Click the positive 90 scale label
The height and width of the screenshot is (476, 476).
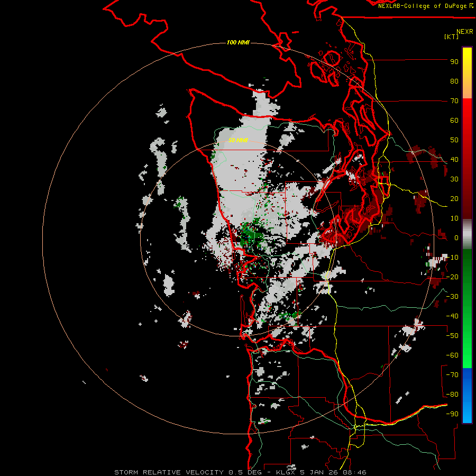pyautogui.click(x=454, y=62)
